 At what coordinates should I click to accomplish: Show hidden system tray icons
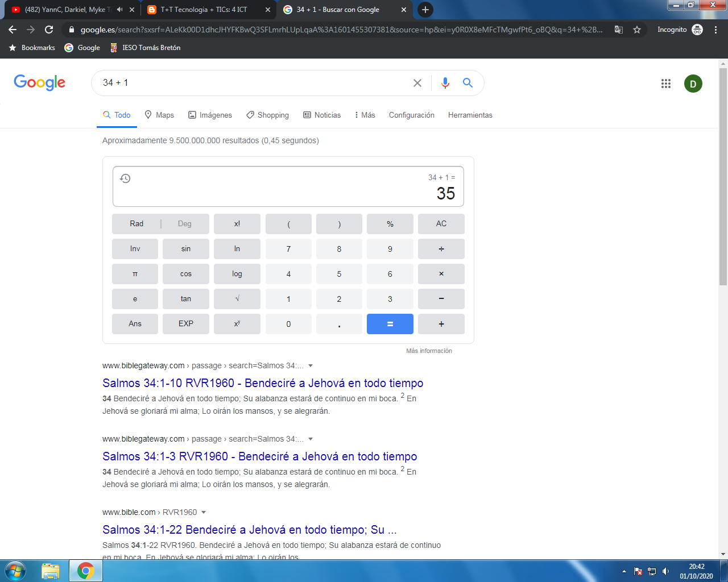624,571
